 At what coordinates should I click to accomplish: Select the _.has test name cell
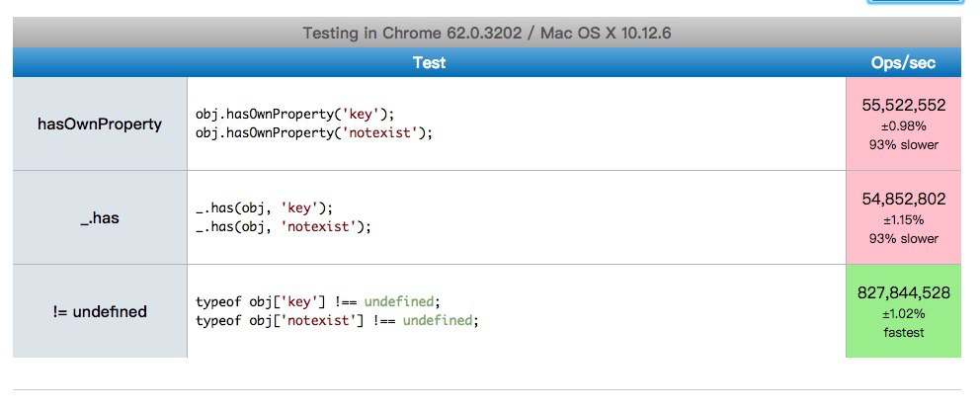click(x=100, y=217)
